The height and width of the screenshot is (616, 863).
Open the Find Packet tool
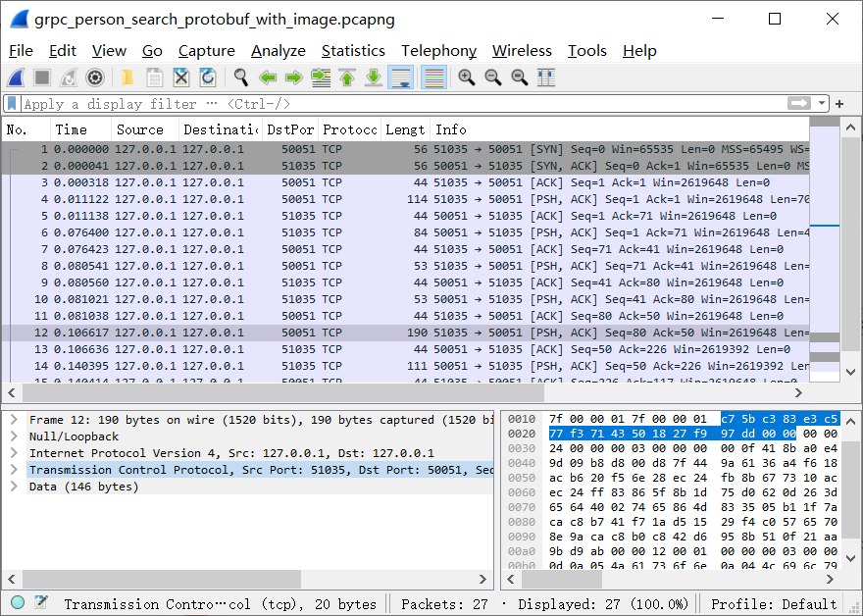point(240,77)
